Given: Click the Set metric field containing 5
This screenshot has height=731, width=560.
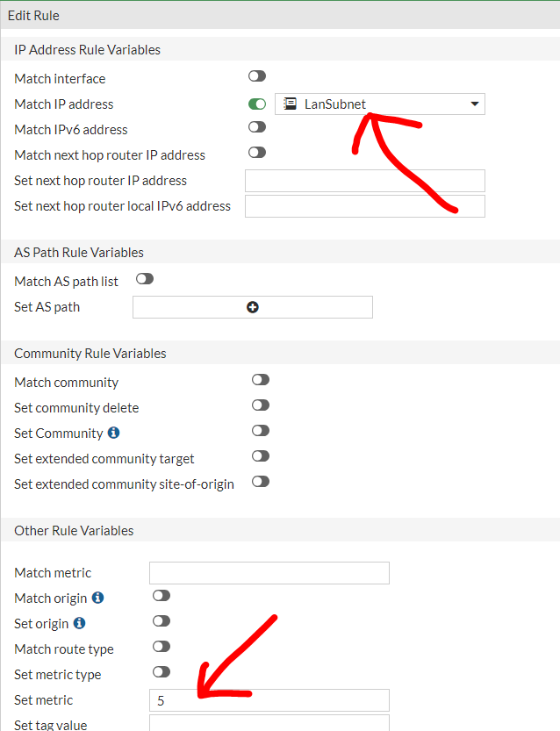Looking at the screenshot, I should (269, 700).
